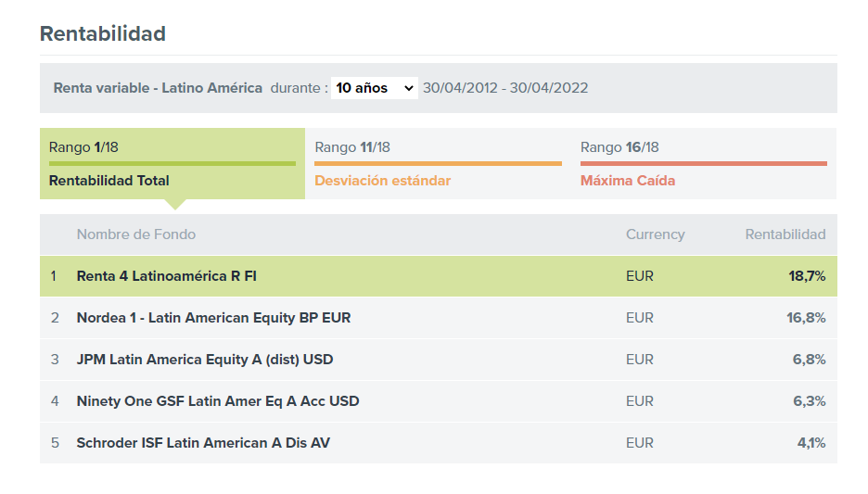
Task: Open JPM Latin America Equity A (dist) USD
Action: (x=205, y=360)
